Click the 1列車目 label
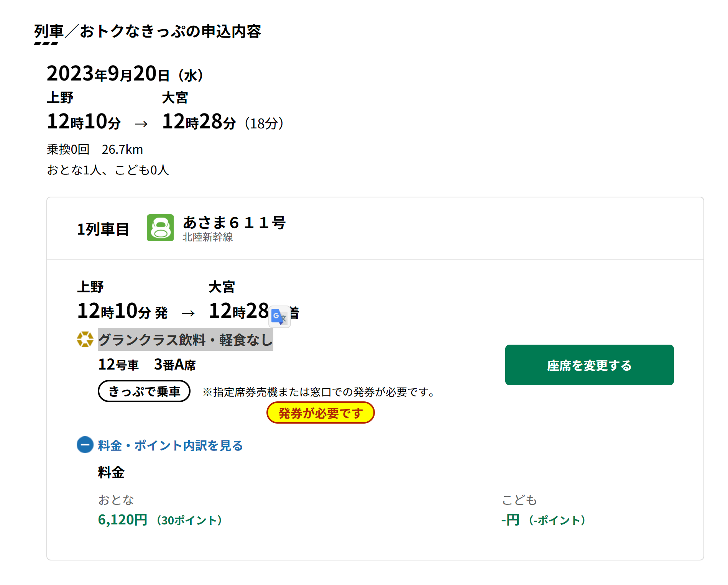Image resolution: width=728 pixels, height=585 pixels. [103, 229]
